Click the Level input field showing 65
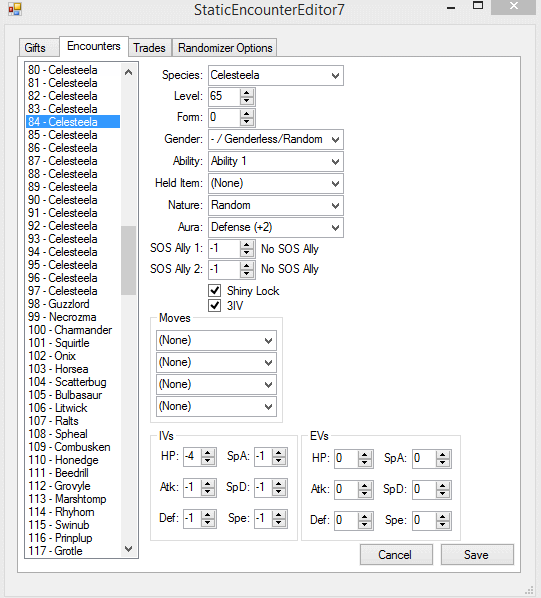Image resolution: width=541 pixels, height=598 pixels. [x=225, y=96]
